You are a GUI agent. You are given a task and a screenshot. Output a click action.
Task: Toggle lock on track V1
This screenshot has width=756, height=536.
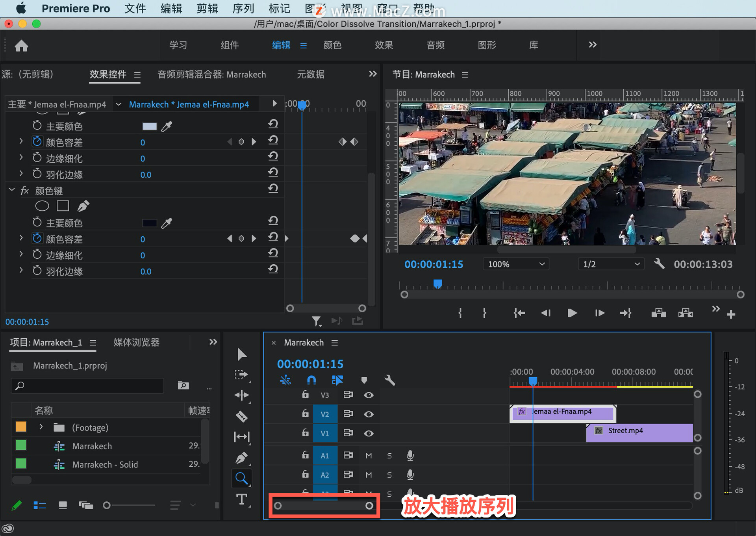click(x=305, y=433)
